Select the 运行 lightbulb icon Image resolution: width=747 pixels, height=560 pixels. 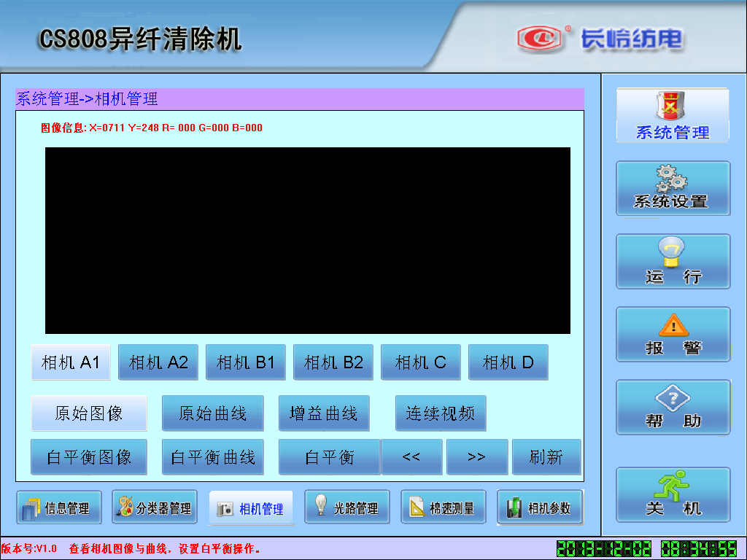coord(672,261)
